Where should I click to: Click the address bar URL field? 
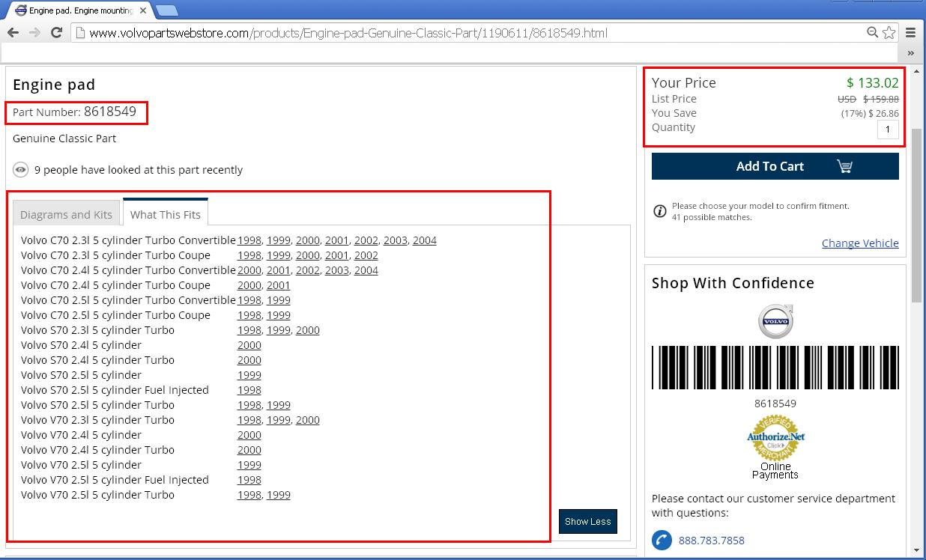pos(450,33)
